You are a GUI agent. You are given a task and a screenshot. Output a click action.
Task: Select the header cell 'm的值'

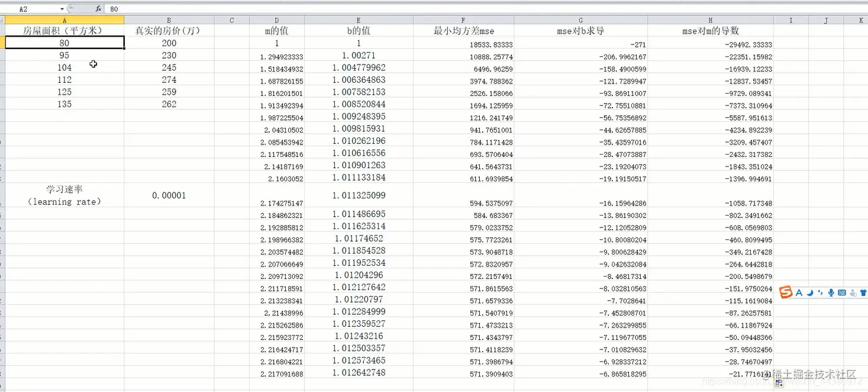point(277,31)
